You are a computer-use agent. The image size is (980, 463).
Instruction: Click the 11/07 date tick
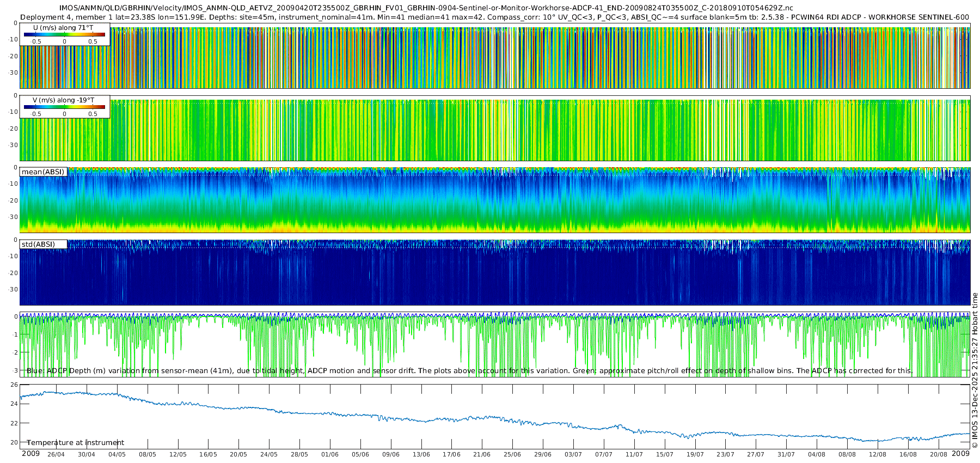(x=634, y=454)
